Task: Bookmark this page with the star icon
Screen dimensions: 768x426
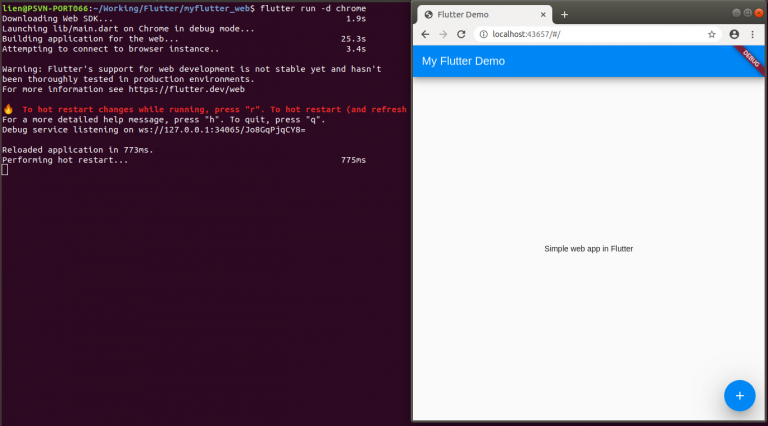Action: pyautogui.click(x=712, y=34)
